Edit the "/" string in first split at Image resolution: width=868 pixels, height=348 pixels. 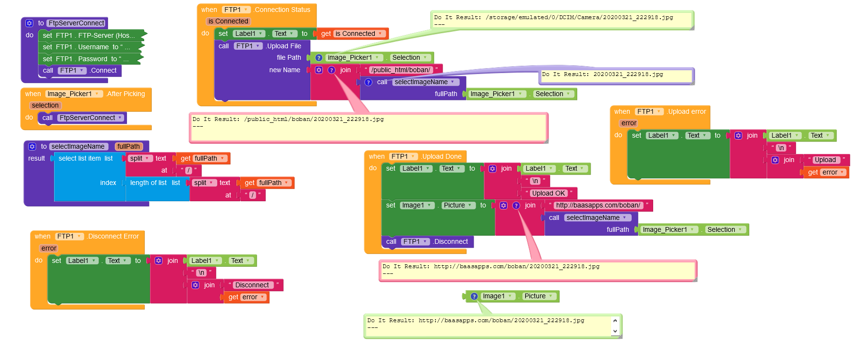tap(189, 171)
